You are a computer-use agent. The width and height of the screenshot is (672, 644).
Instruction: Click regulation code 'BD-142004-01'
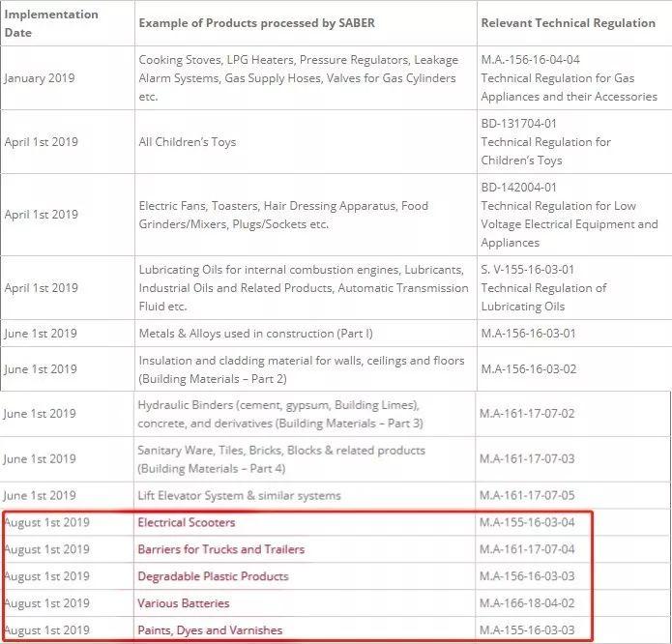[518, 188]
